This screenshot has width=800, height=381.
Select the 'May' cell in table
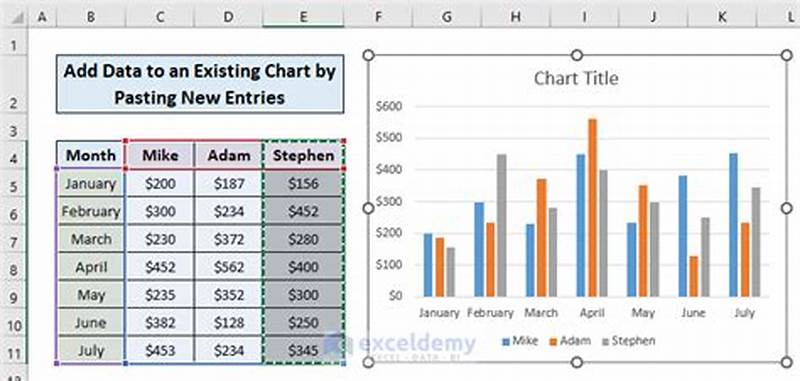coord(91,295)
